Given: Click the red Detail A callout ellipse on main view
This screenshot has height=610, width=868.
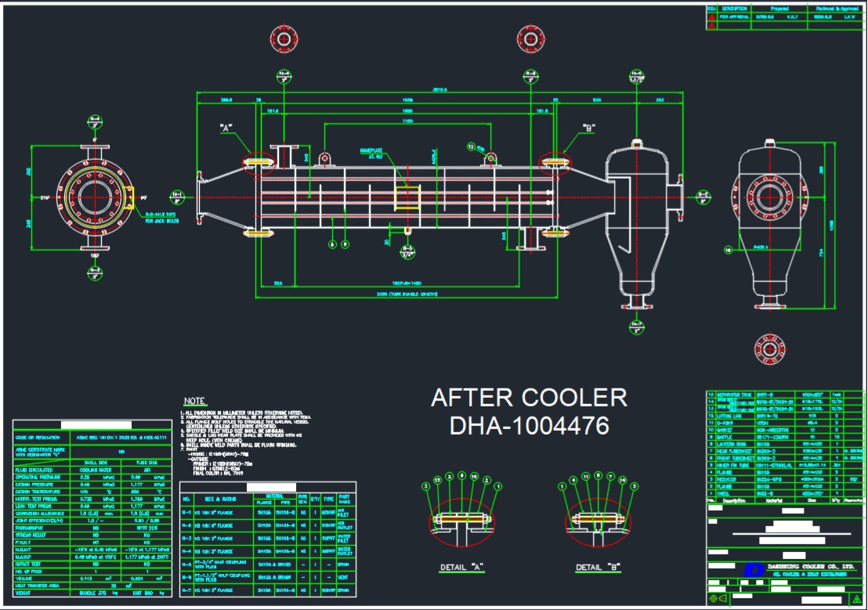Looking at the screenshot, I should [259, 162].
